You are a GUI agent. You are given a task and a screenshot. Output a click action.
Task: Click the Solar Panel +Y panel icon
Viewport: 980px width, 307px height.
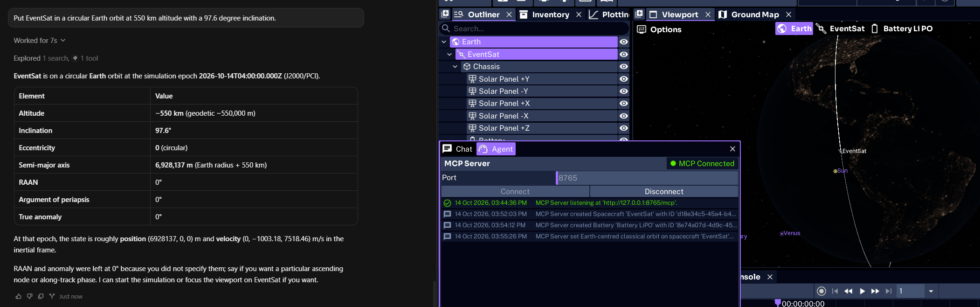(x=472, y=79)
